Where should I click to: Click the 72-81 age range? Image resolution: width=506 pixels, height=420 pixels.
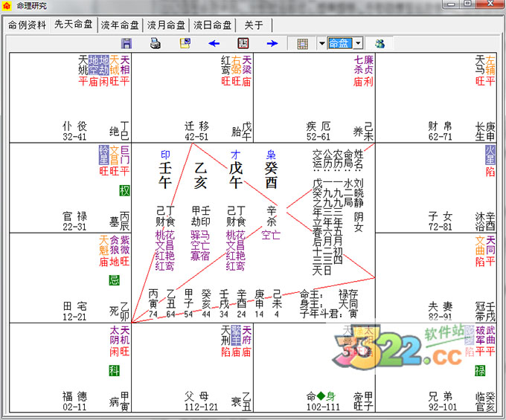click(x=441, y=227)
